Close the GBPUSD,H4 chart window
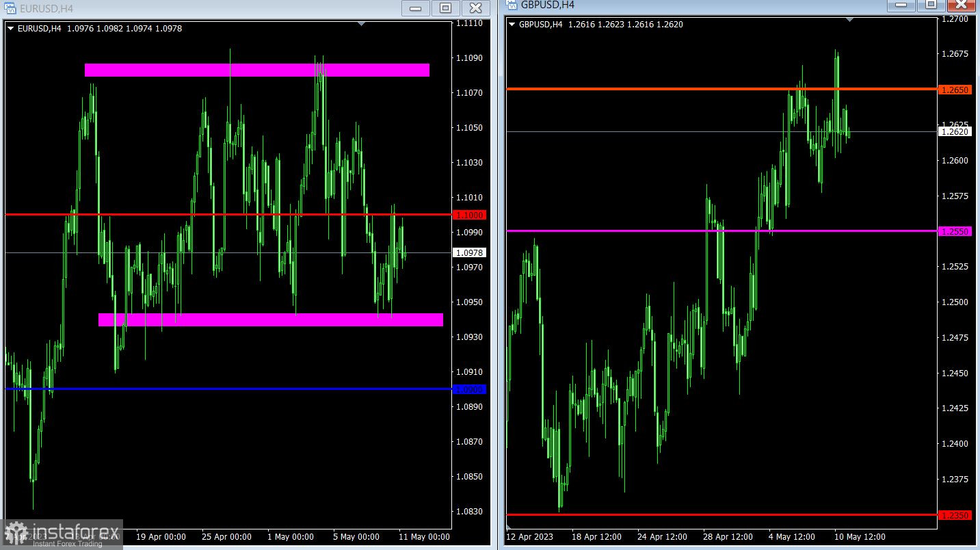The image size is (980, 550). click(x=961, y=5)
